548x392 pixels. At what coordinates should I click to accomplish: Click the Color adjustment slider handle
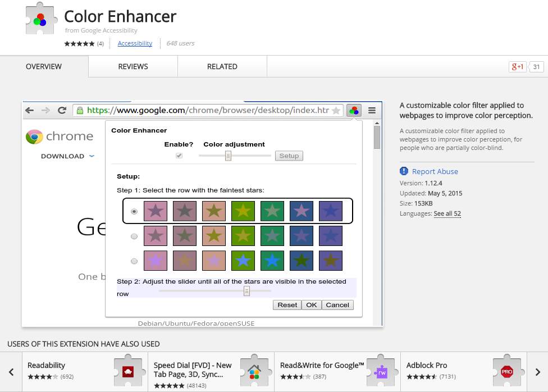[x=228, y=156]
